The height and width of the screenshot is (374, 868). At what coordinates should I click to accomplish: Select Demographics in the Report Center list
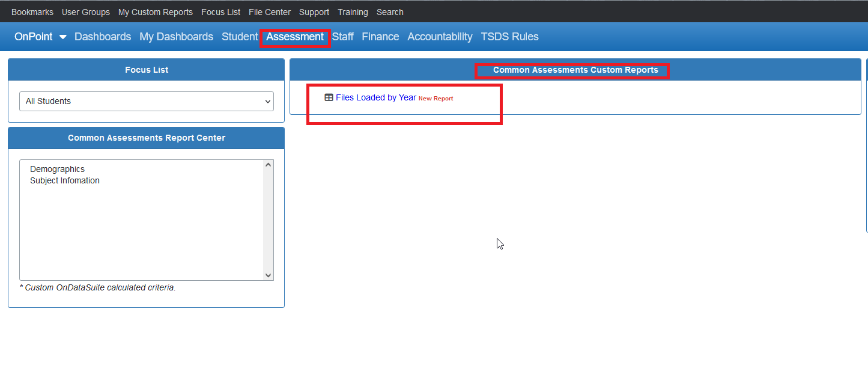coord(57,169)
